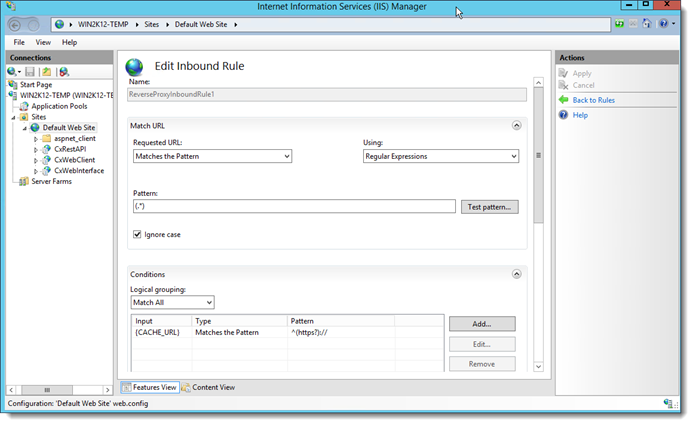
Task: Click the scroll down arrow of rule pane
Action: click(x=538, y=366)
